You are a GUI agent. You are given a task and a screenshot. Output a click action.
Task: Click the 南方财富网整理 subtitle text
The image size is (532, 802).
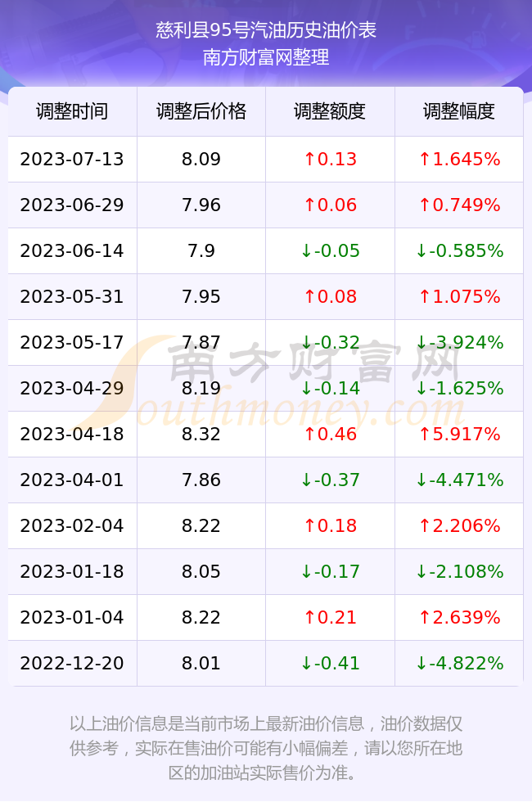(266, 56)
